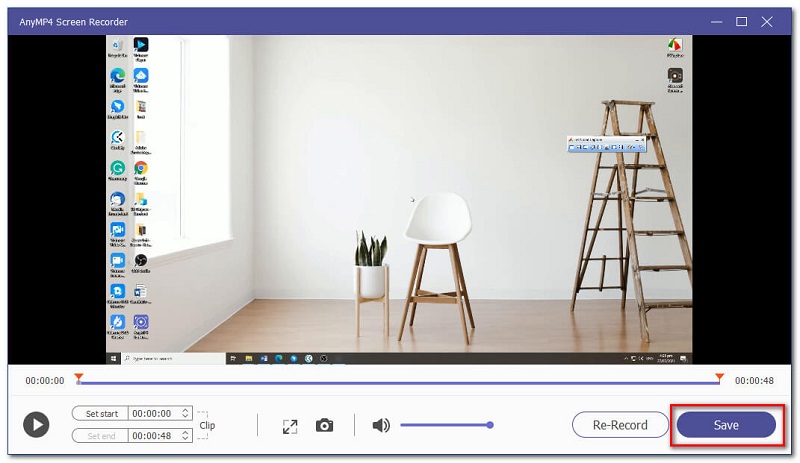Click the Clip button
800x463 pixels.
pos(207,425)
